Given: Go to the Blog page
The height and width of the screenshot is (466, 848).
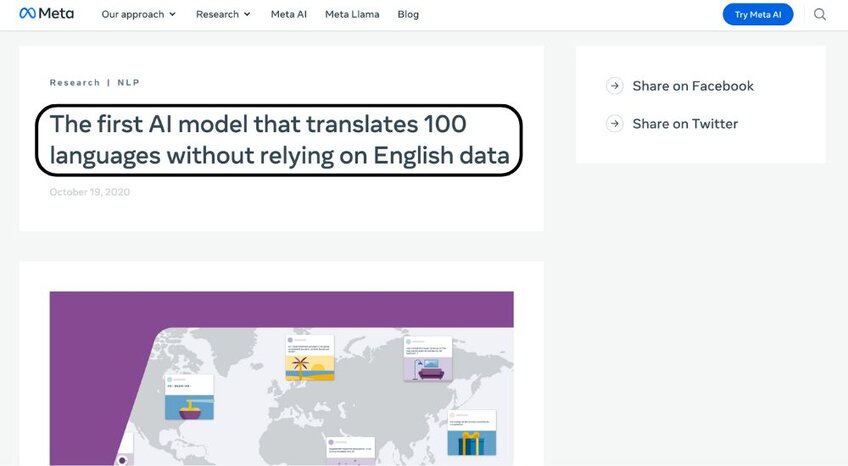Looking at the screenshot, I should pyautogui.click(x=408, y=15).
